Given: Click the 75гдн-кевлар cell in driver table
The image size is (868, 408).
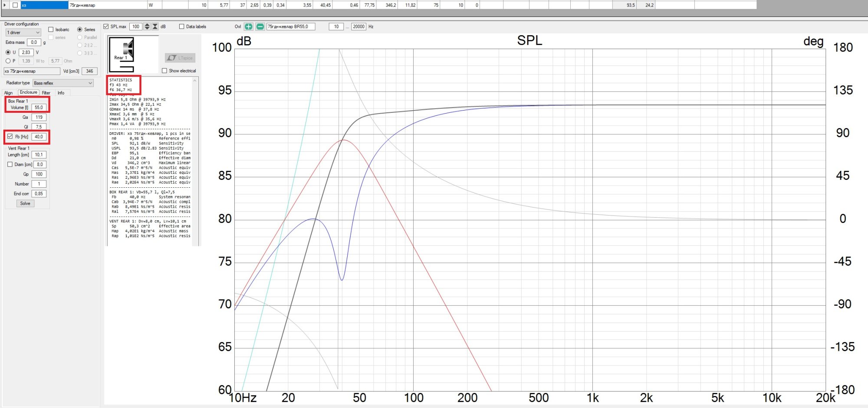Looking at the screenshot, I should pyautogui.click(x=108, y=5).
